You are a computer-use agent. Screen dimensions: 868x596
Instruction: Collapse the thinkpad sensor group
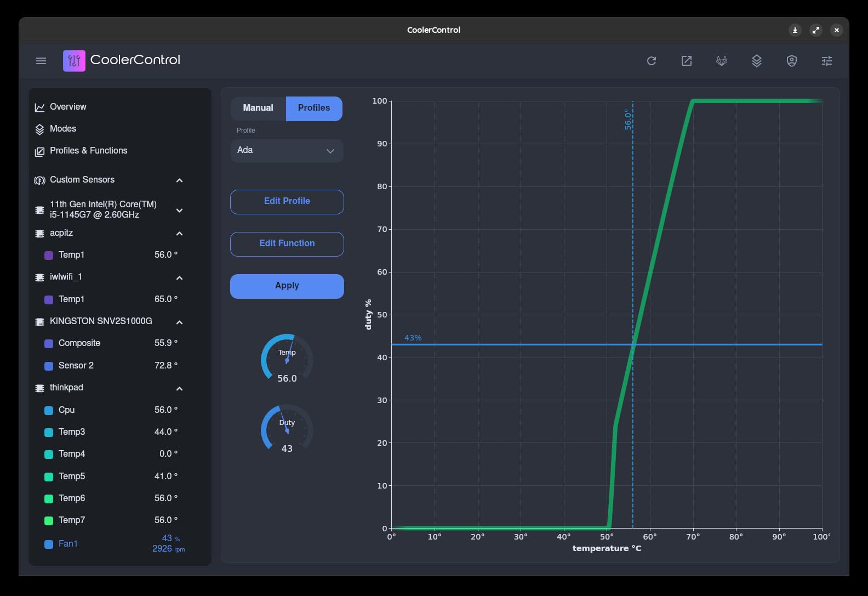tap(179, 389)
